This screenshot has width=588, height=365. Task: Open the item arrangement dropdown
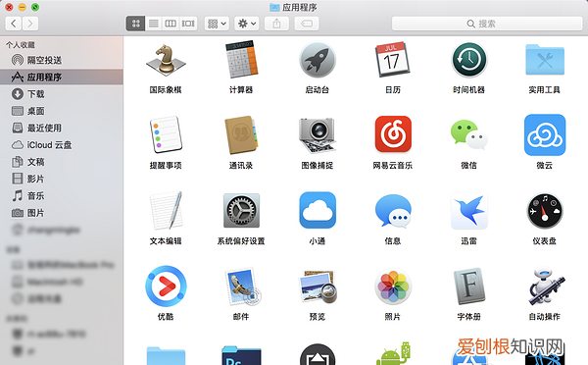217,24
